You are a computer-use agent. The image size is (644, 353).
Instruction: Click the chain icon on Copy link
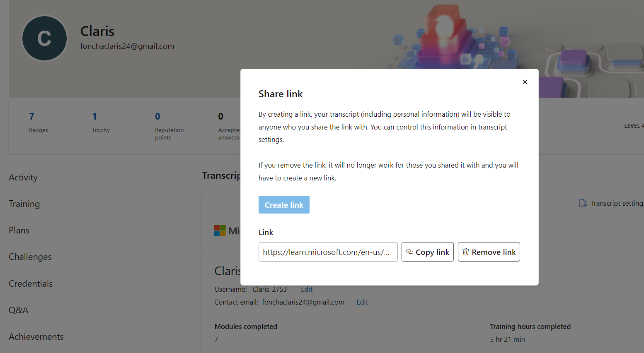tap(409, 252)
